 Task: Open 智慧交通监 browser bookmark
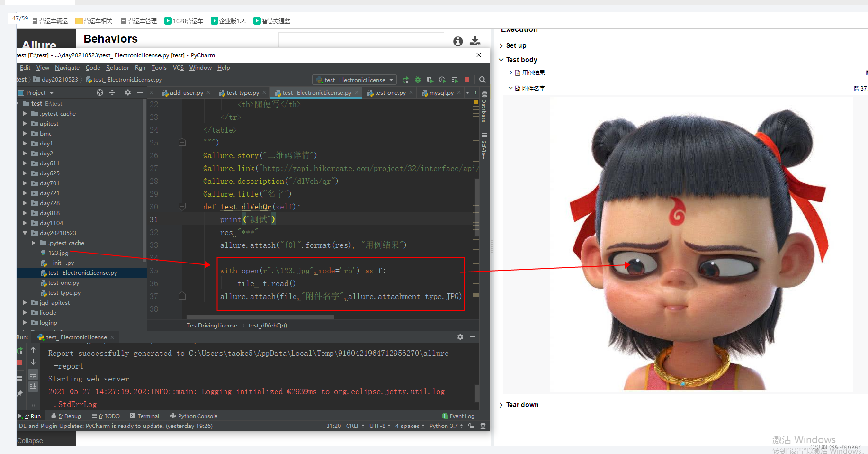pyautogui.click(x=272, y=21)
